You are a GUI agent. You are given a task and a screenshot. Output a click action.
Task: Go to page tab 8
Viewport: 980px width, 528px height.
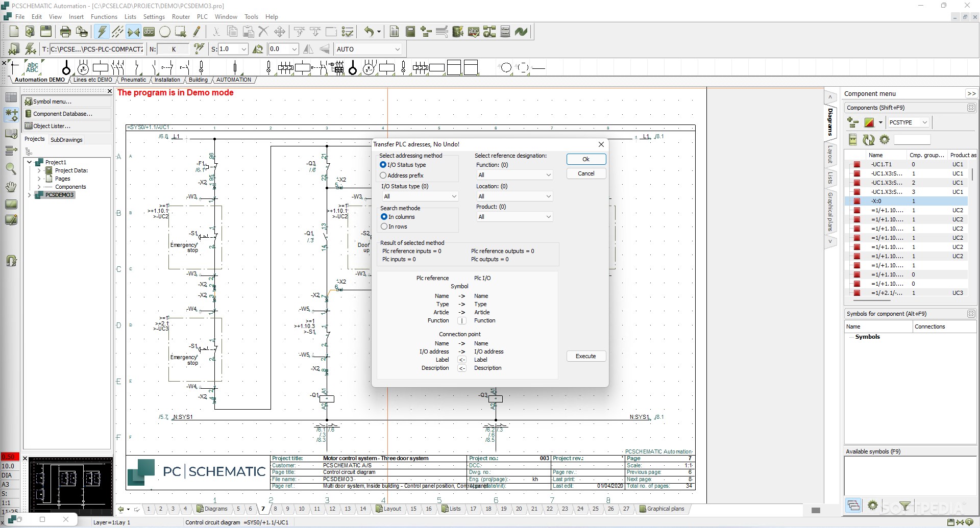click(x=275, y=509)
